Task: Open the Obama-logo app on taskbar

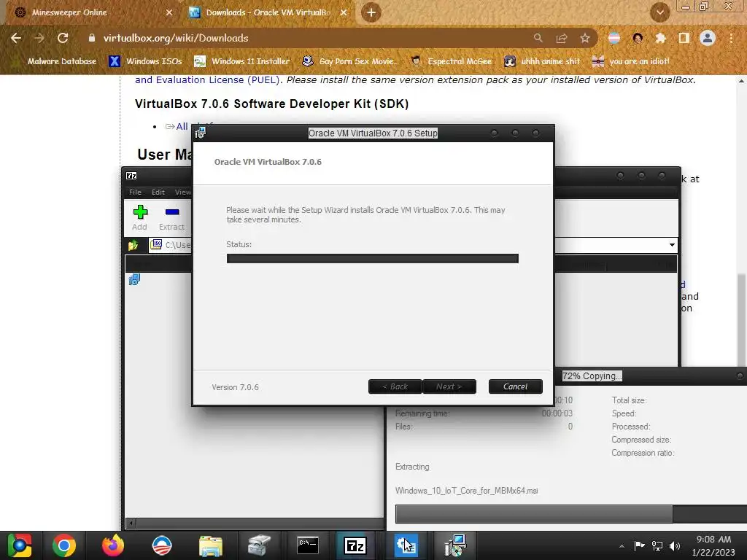Action: click(x=162, y=545)
